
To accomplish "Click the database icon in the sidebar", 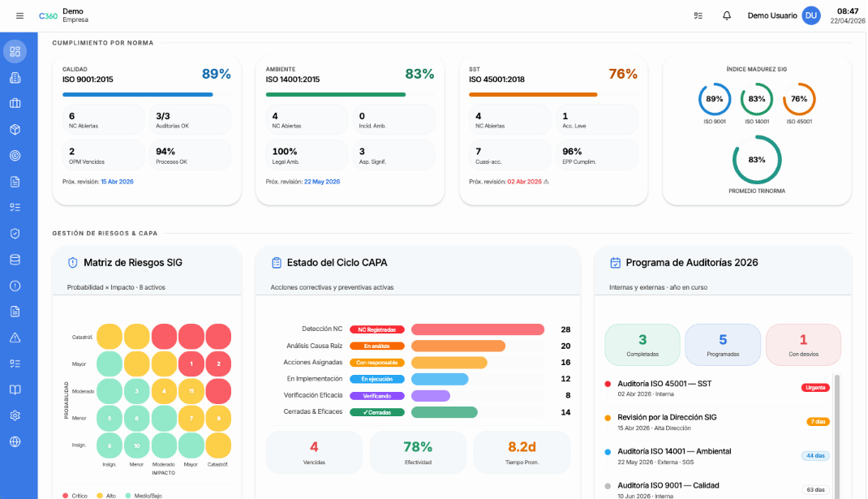I will tap(15, 260).
